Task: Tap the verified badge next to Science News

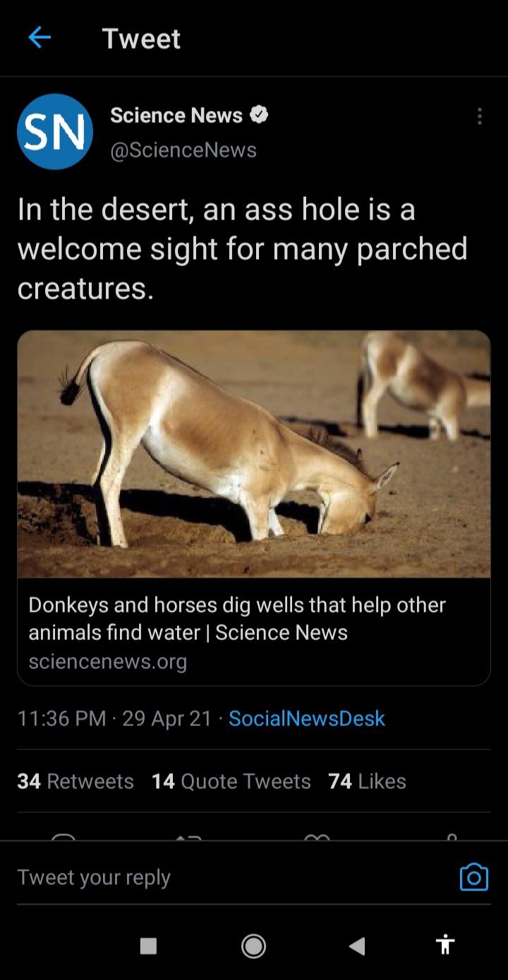Action: [259, 114]
